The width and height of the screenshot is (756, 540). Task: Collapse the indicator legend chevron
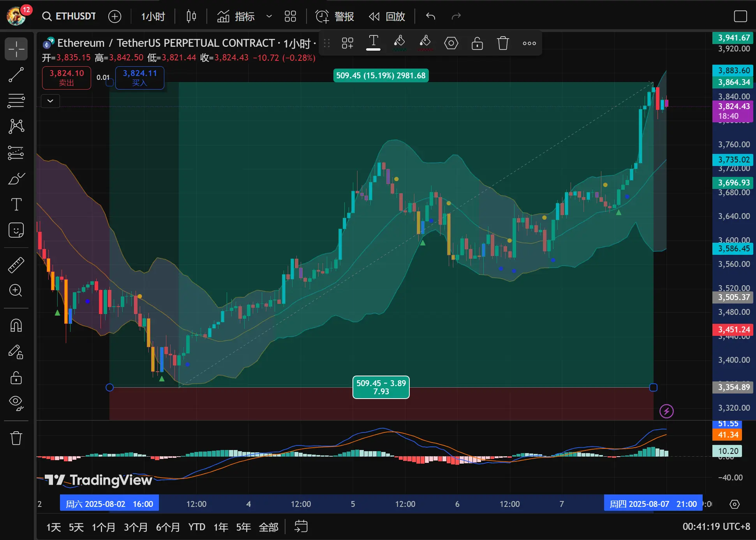point(51,101)
